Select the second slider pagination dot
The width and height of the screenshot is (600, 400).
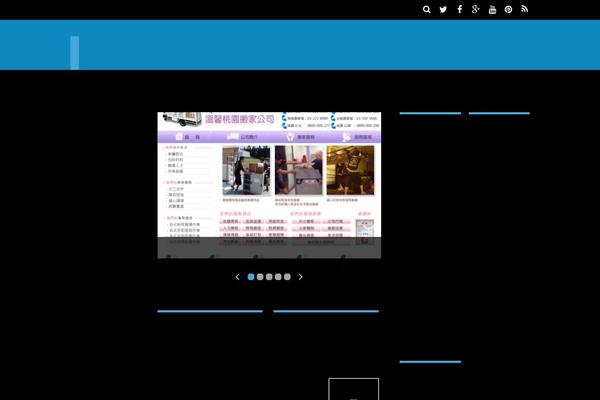[260, 277]
